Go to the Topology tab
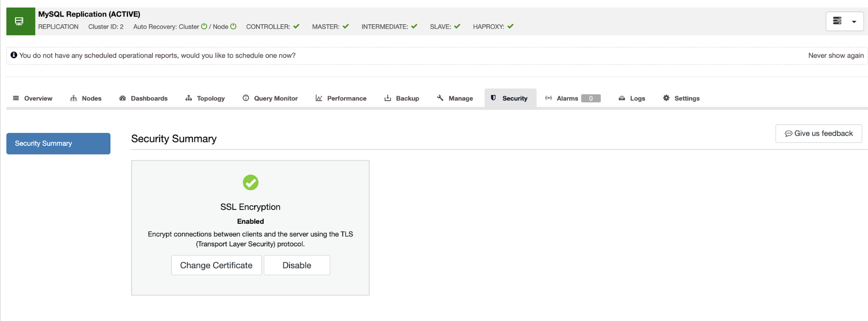 pos(205,98)
